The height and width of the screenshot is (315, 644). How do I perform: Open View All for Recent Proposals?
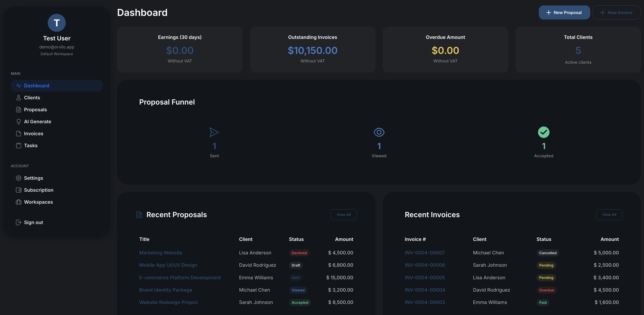pos(344,215)
